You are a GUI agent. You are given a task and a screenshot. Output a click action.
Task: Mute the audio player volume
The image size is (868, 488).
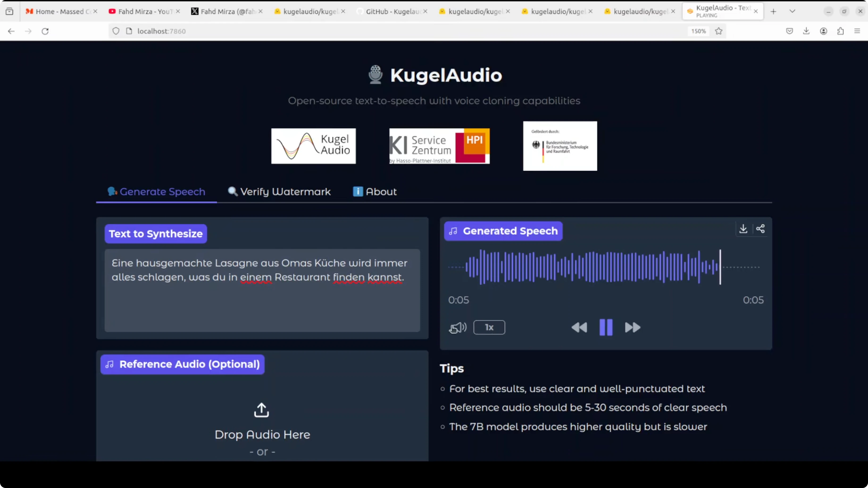click(x=458, y=327)
